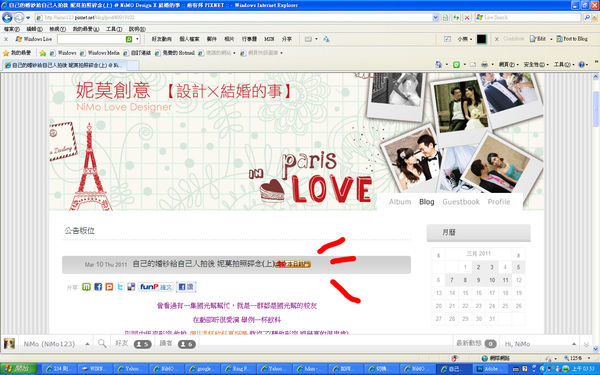Open the Guestbook navigation link
The height and width of the screenshot is (375, 600).
[x=461, y=202]
